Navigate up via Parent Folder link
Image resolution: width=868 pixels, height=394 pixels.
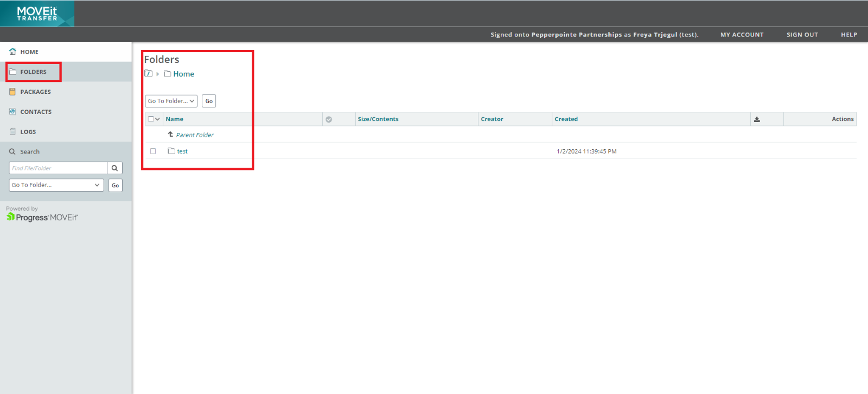click(195, 135)
